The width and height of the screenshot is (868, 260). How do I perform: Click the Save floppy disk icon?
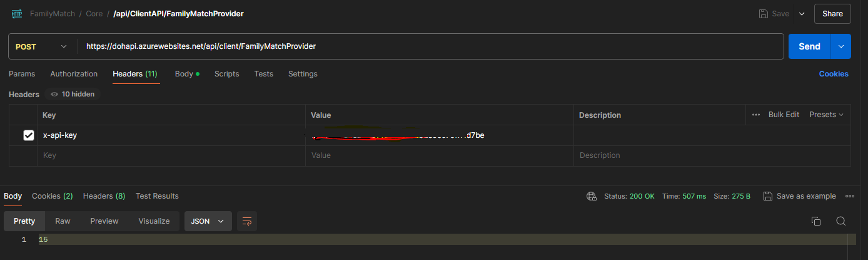pyautogui.click(x=764, y=13)
